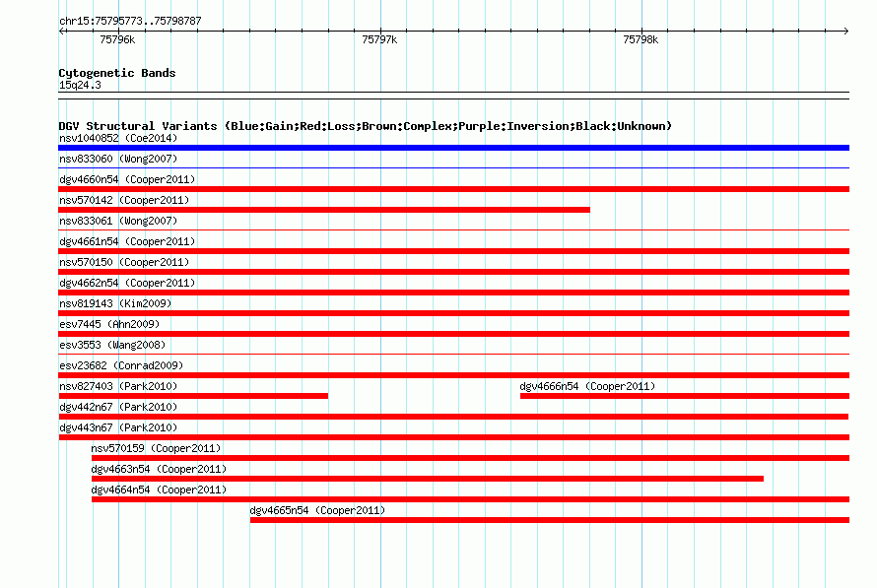Screen dimensions: 877x588
Task: Select the red dgv4665n54 loss bar
Action: point(550,520)
